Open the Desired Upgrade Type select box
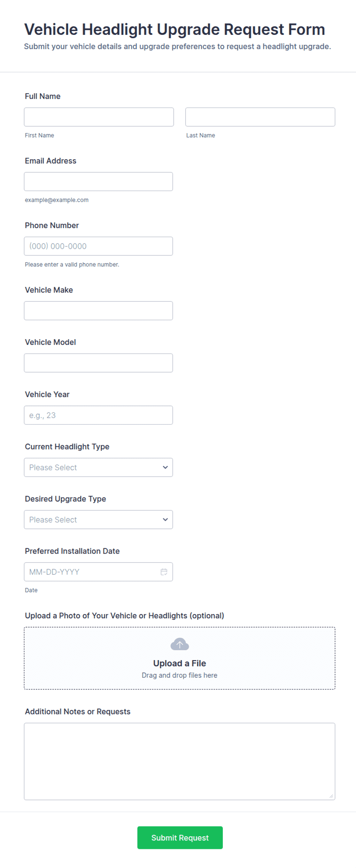The image size is (356, 868). coord(98,520)
